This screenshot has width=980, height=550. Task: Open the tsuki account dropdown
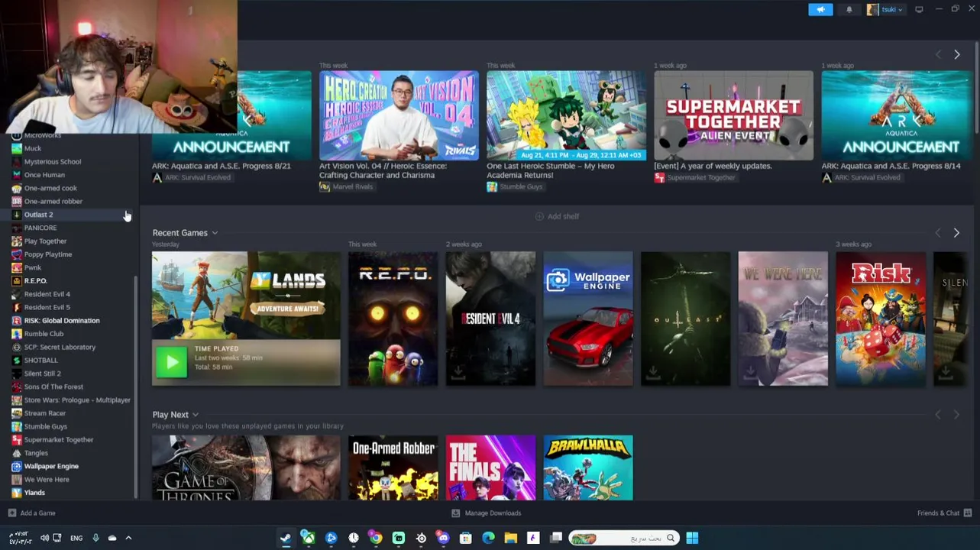pos(885,9)
